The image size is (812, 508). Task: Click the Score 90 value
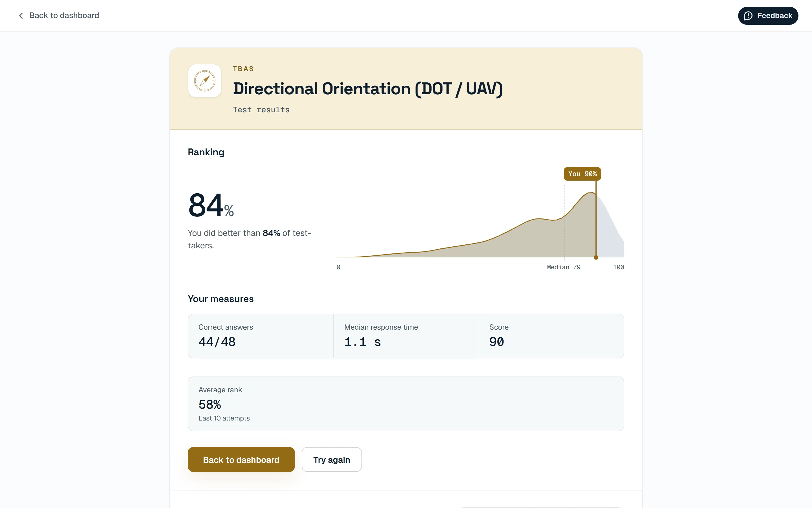point(497,342)
